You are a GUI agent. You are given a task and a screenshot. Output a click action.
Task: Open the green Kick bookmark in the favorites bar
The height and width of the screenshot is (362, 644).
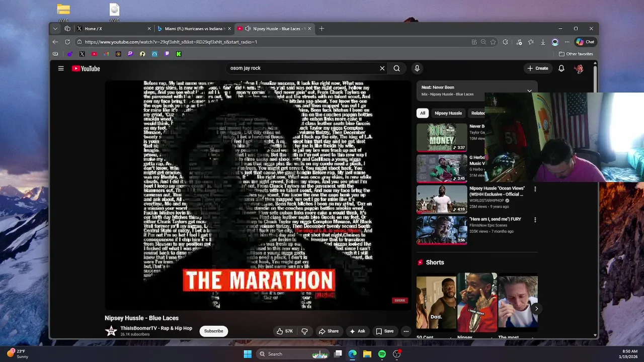click(x=179, y=54)
